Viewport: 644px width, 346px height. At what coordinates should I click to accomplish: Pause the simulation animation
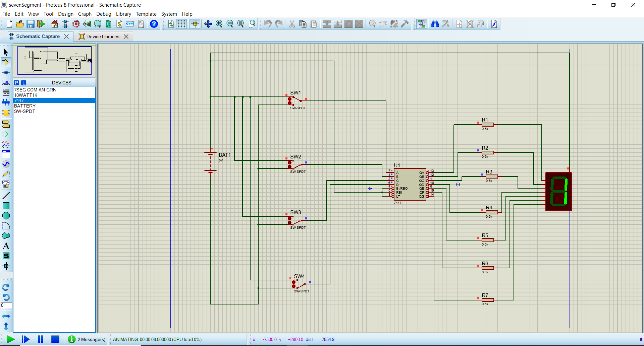click(41, 339)
